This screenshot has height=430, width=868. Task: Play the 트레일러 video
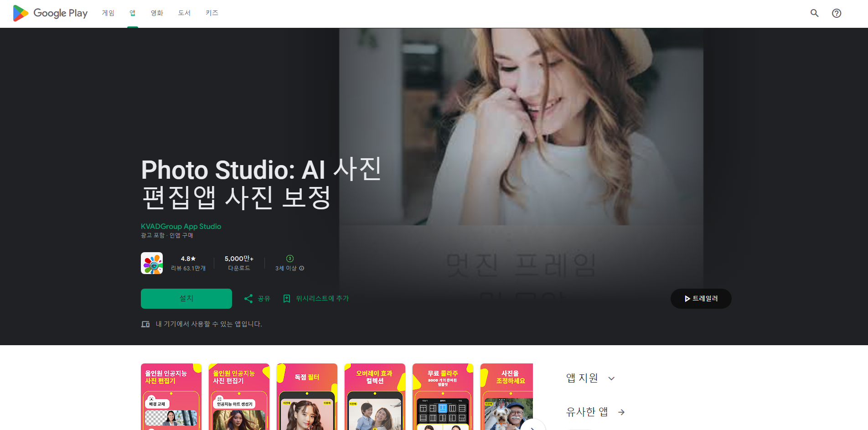point(701,298)
